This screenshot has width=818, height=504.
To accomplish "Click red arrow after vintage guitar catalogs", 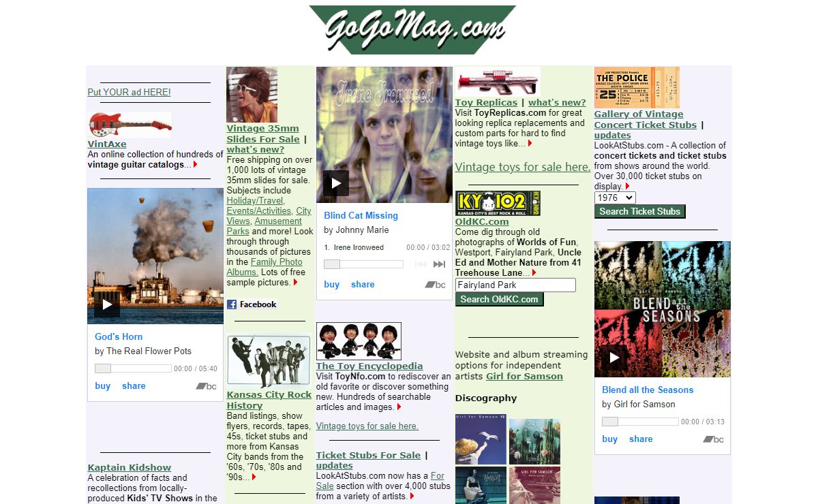I will click(x=196, y=164).
